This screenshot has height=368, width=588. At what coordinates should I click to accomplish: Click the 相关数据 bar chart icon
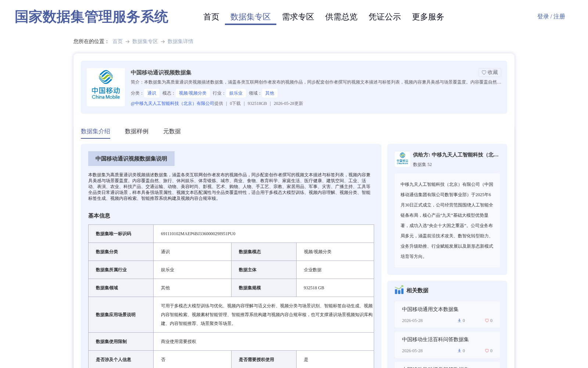(399, 290)
